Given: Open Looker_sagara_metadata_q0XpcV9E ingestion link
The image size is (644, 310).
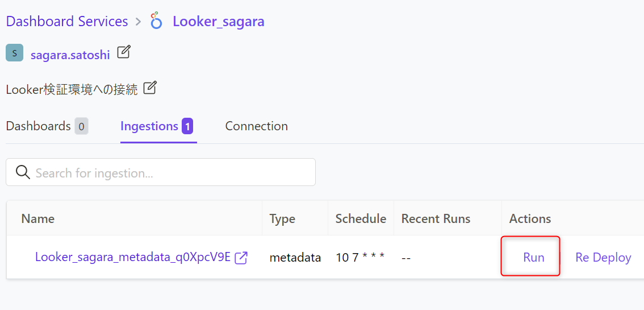Looking at the screenshot, I should (133, 257).
